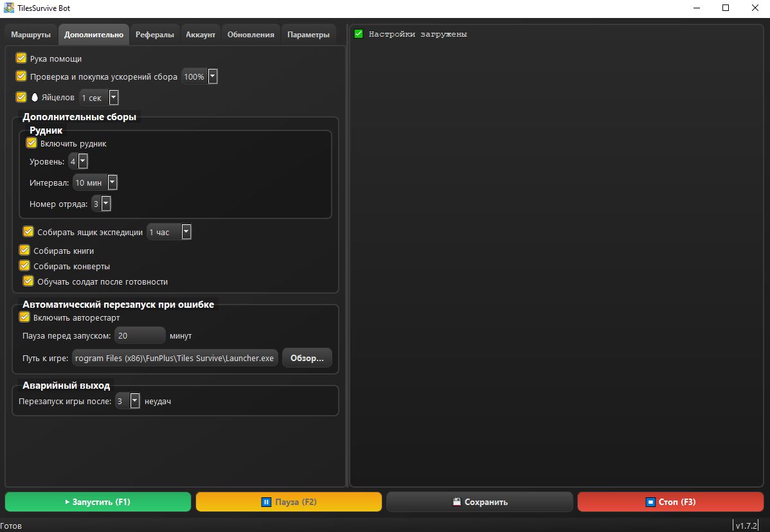Click the egg icon next to Яйцелов
Viewport: 770px width, 532px height.
pos(35,97)
